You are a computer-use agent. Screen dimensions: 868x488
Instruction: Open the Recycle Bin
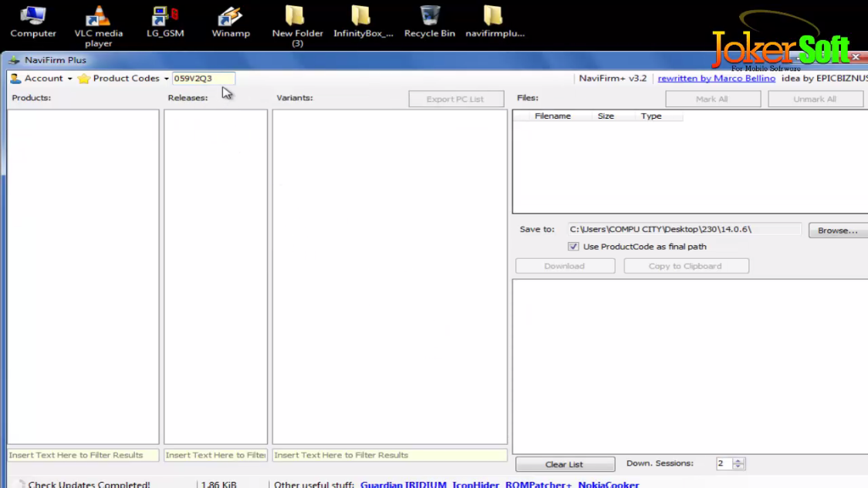(x=430, y=22)
